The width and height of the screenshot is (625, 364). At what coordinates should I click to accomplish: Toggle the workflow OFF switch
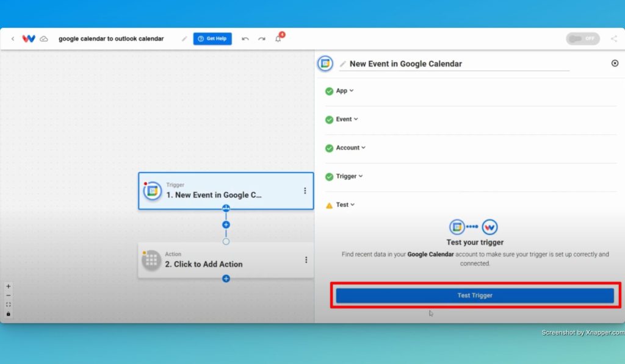coord(583,38)
